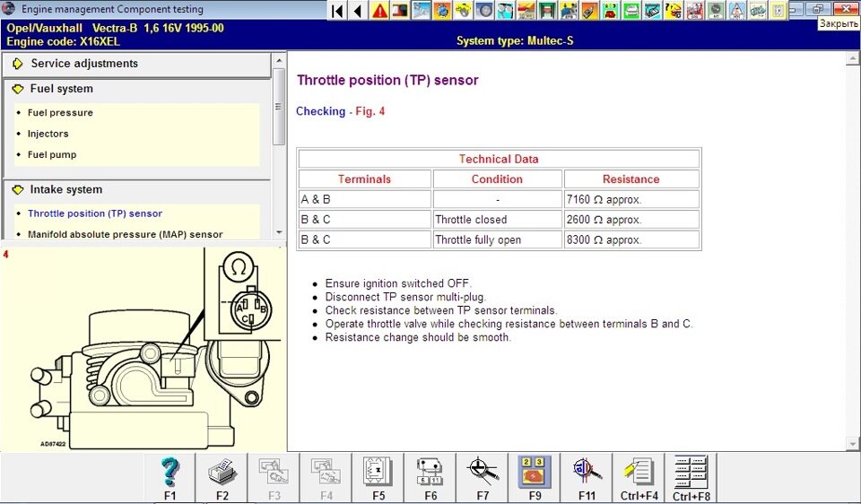Image resolution: width=861 pixels, height=504 pixels.
Task: Click the '8300 Ω approx.' resistance cell
Action: [631, 240]
